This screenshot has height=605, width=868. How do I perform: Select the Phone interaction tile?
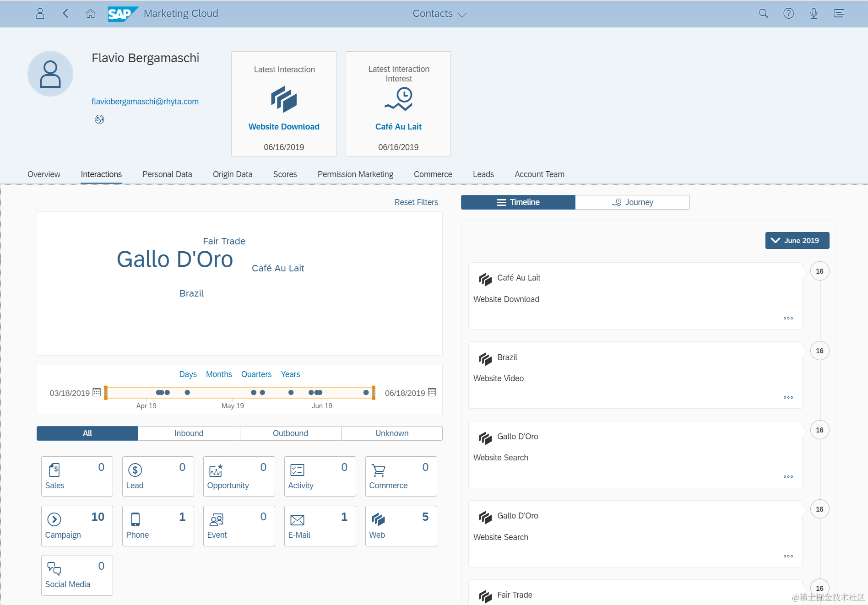tap(158, 526)
